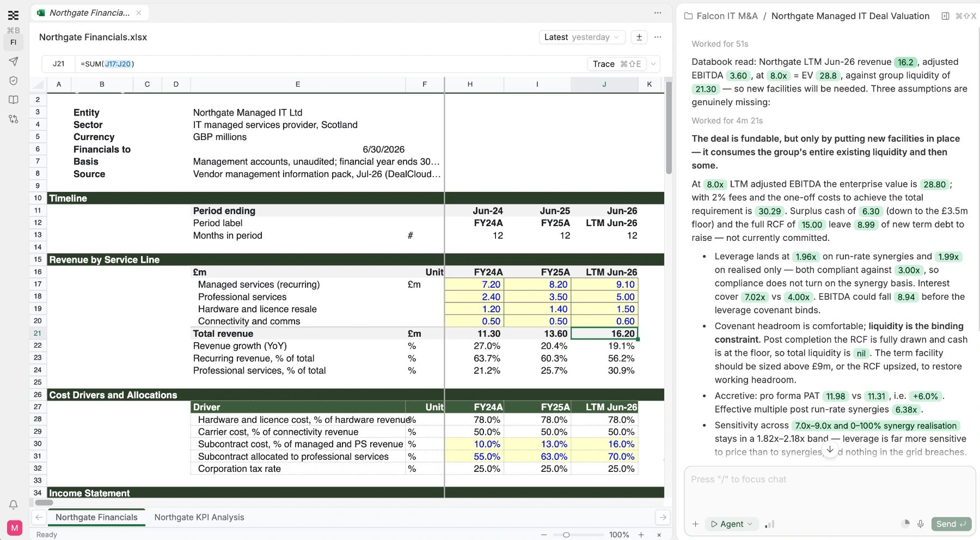
Task: Select the FI workspace item in sidebar
Action: [x=14, y=42]
